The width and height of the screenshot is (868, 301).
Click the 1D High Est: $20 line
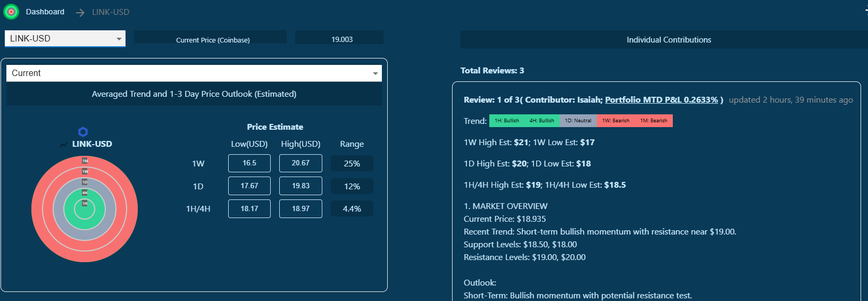[x=528, y=164]
